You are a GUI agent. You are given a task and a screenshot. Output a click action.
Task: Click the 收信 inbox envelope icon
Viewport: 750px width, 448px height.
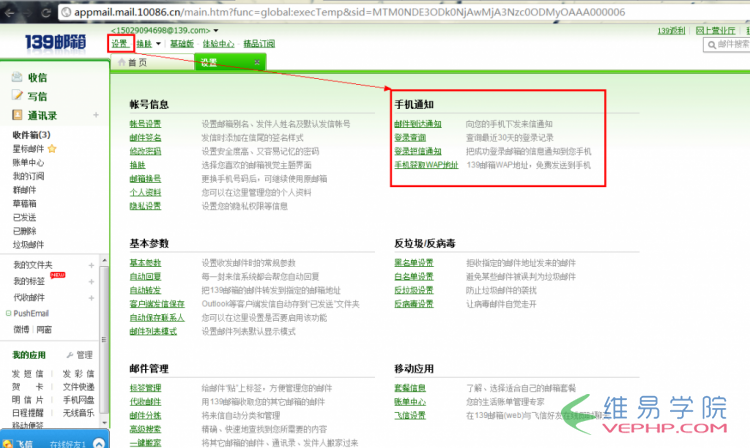(x=17, y=76)
